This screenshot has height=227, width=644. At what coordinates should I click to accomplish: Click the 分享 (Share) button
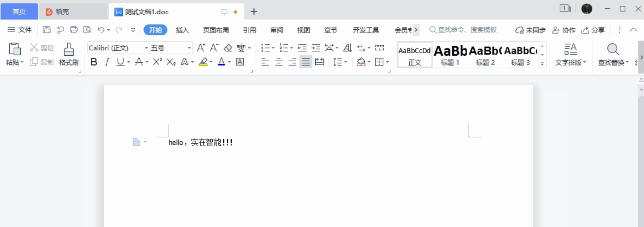[x=594, y=30]
